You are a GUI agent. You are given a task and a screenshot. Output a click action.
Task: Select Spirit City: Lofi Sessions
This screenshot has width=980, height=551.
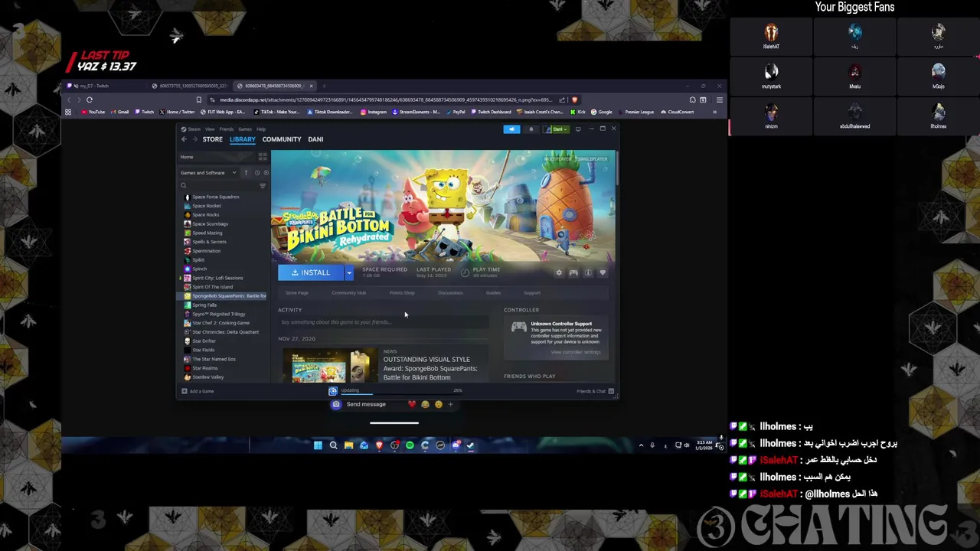[x=217, y=278]
